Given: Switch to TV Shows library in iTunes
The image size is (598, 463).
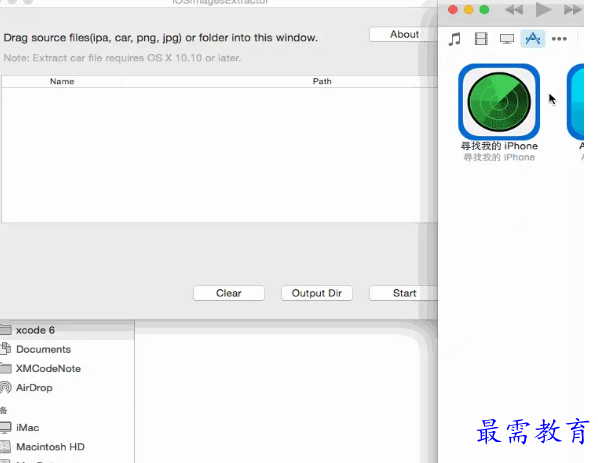Looking at the screenshot, I should 507,39.
